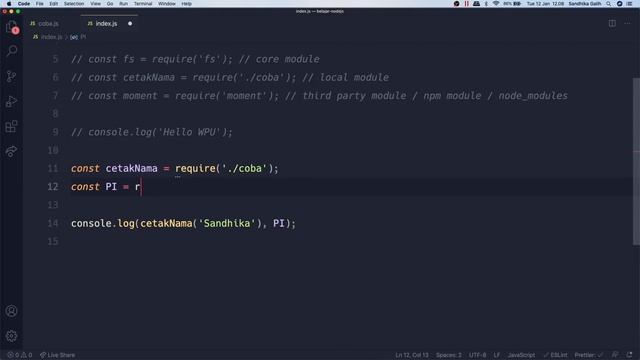Click the Ln 12, Col 13 cursor position
The width and height of the screenshot is (640, 360).
[x=412, y=355]
